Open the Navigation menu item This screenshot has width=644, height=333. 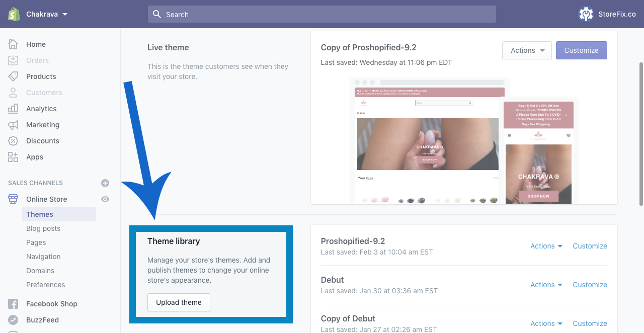(43, 257)
